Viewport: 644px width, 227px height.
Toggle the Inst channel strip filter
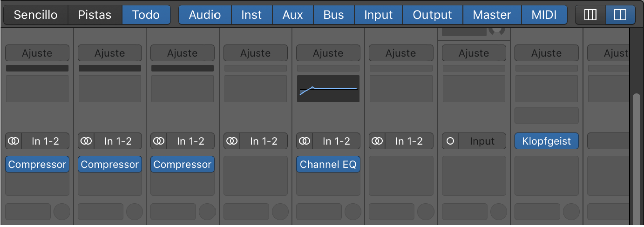pyautogui.click(x=251, y=15)
